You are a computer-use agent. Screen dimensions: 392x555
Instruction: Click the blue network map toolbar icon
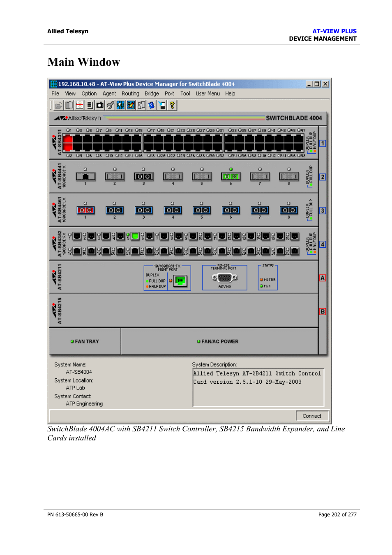pos(120,105)
